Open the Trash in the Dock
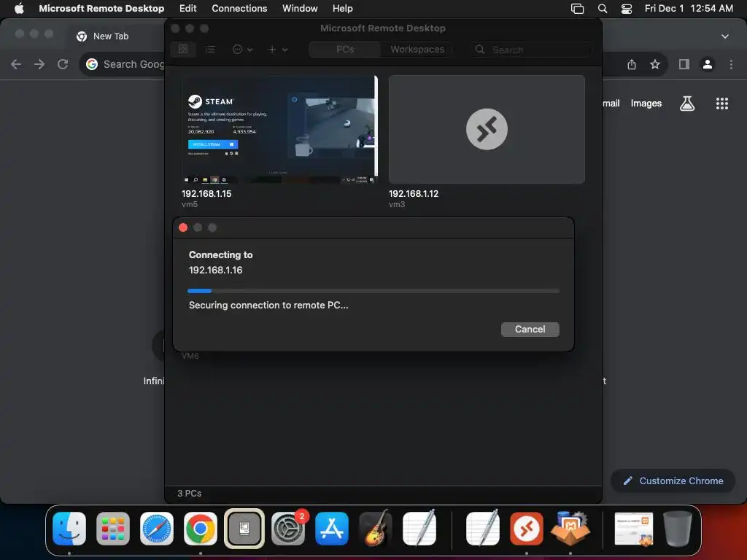747x560 pixels. (678, 529)
